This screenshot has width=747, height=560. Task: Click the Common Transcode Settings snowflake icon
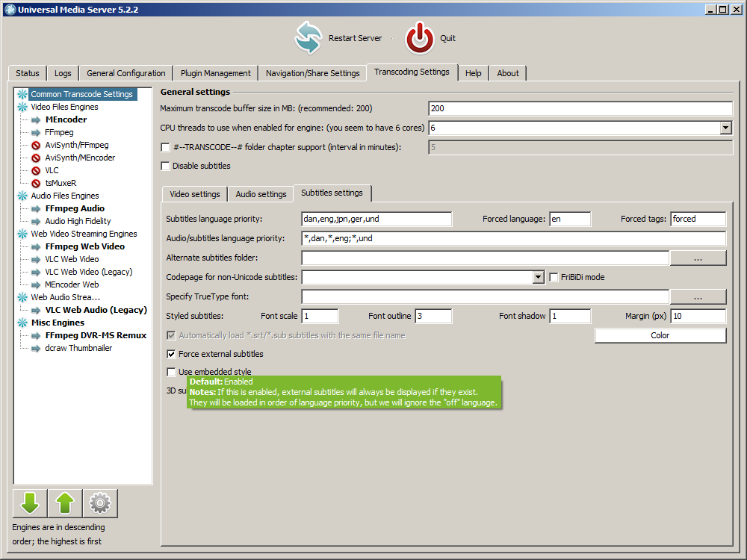point(22,94)
